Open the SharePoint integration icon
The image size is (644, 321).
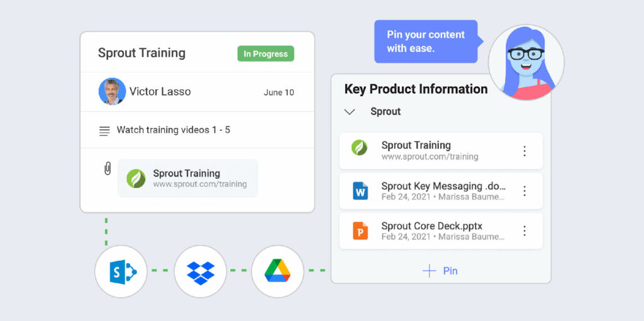(x=121, y=271)
